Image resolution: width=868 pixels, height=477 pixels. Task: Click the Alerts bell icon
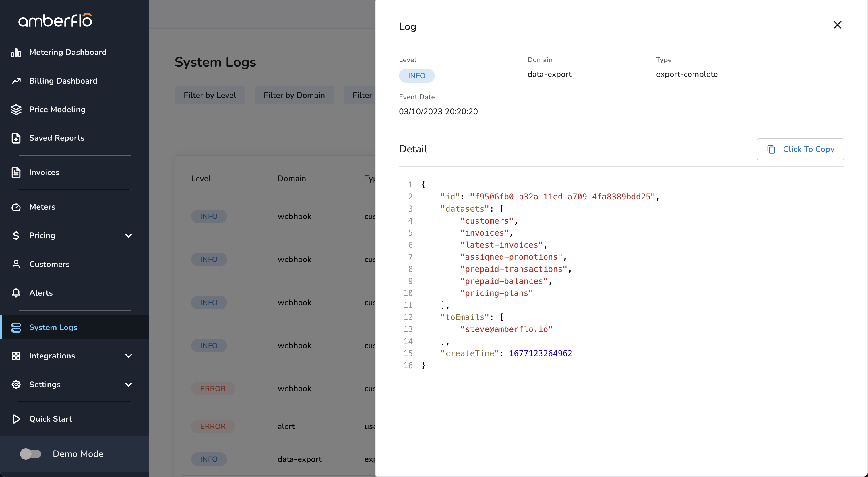tap(16, 293)
